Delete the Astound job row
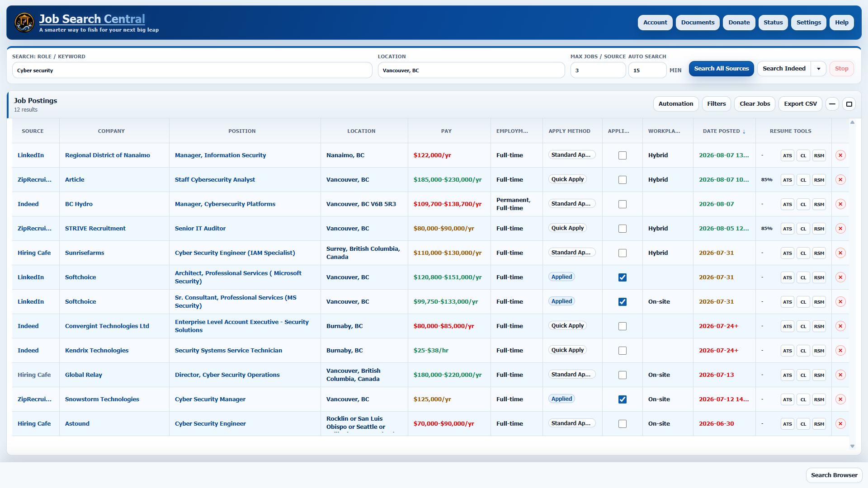 coord(840,424)
